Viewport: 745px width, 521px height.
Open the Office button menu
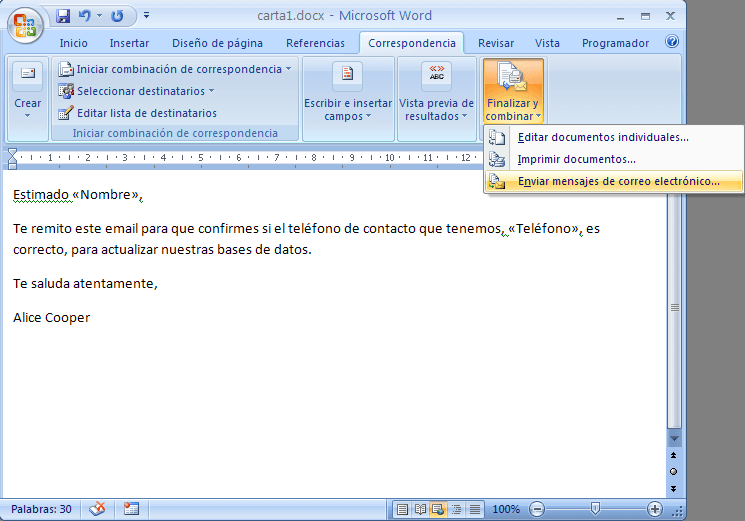[25, 26]
